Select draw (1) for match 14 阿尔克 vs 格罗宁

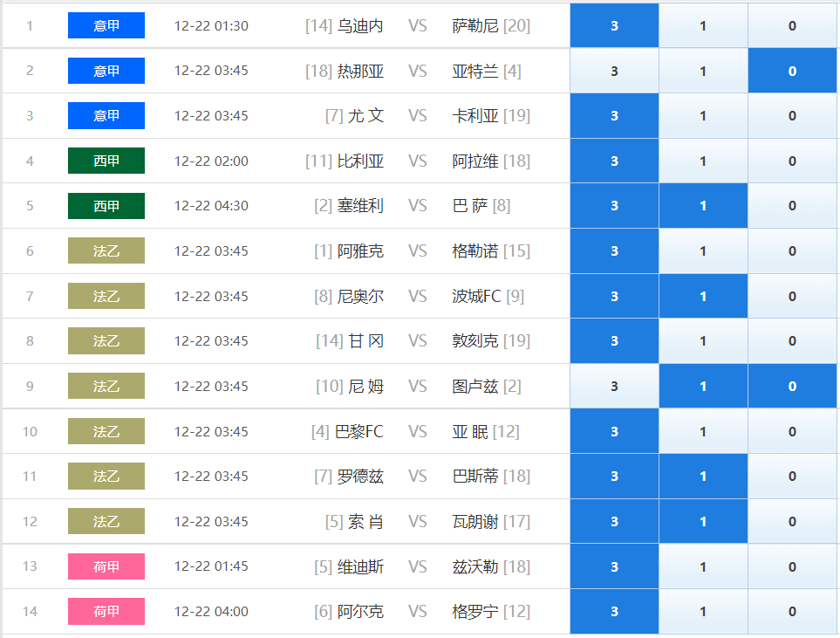pos(703,611)
